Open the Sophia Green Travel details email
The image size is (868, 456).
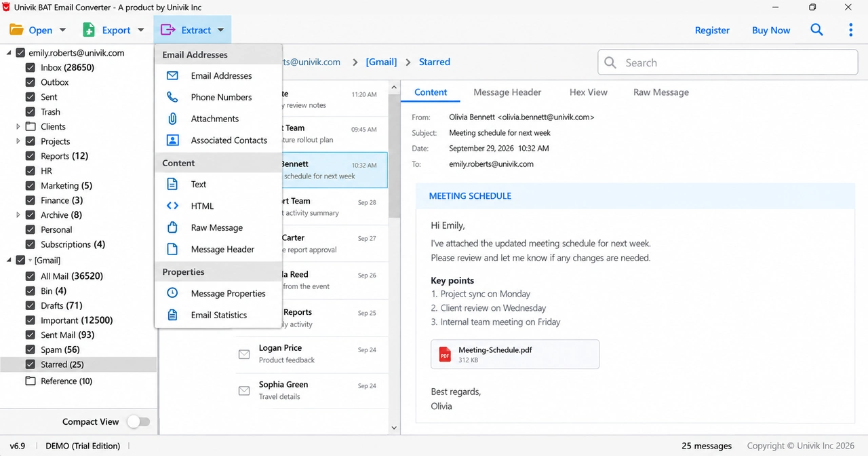pyautogui.click(x=312, y=390)
